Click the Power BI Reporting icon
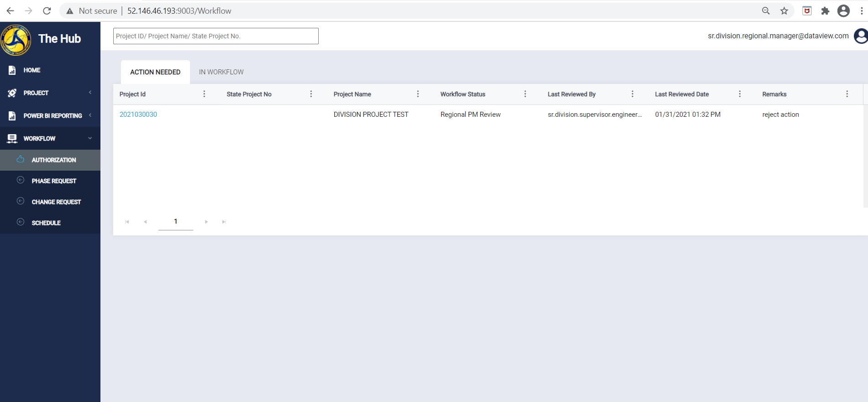 [12, 116]
